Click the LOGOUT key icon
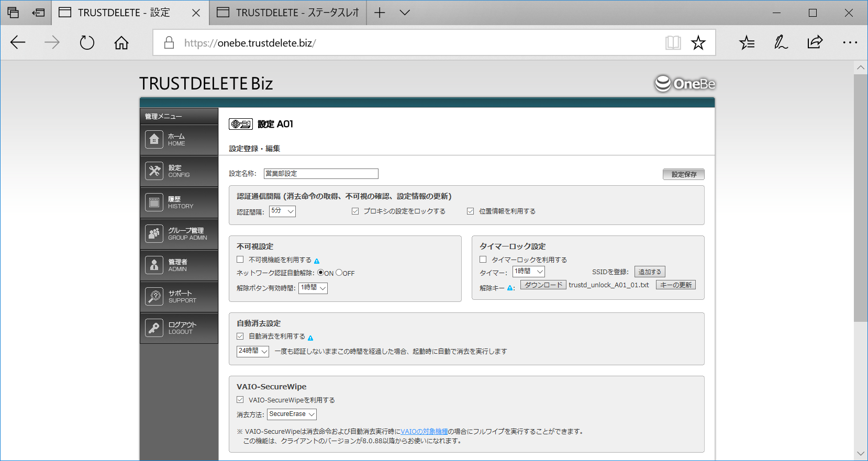The image size is (868, 461). [154, 328]
